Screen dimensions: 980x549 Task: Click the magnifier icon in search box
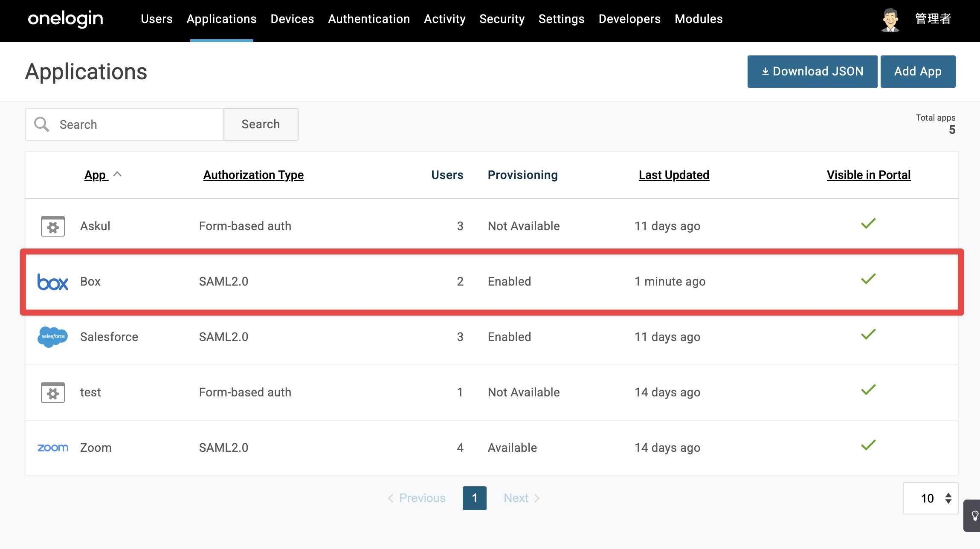tap(42, 124)
